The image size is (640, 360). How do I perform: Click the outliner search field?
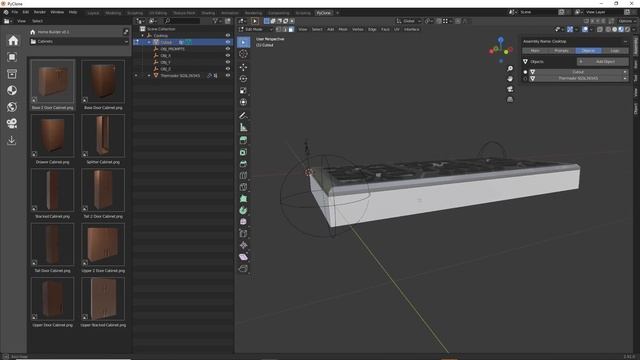click(182, 21)
